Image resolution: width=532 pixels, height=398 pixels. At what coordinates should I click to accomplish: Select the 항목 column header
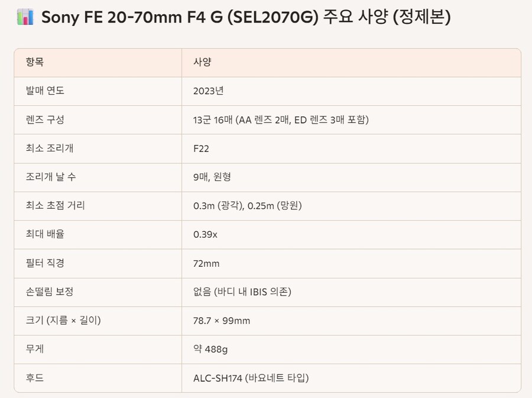point(35,62)
